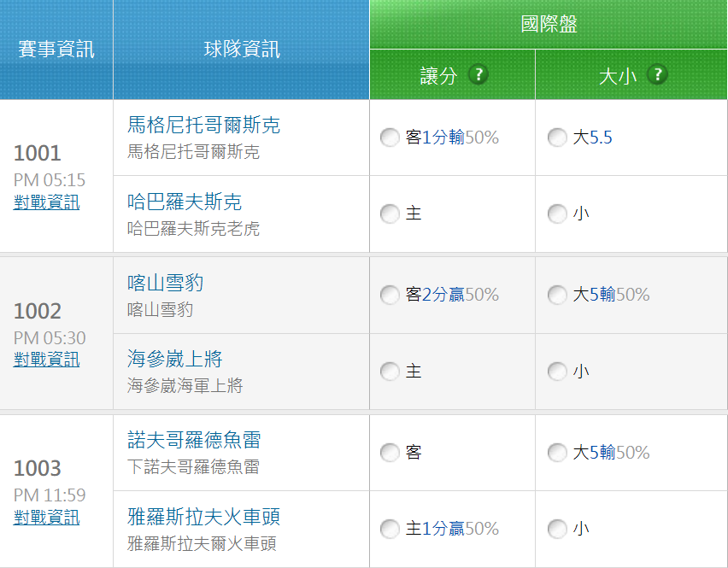Click the 賽事資訊 column header
Image resolution: width=728 pixels, height=568 pixels.
(56, 50)
